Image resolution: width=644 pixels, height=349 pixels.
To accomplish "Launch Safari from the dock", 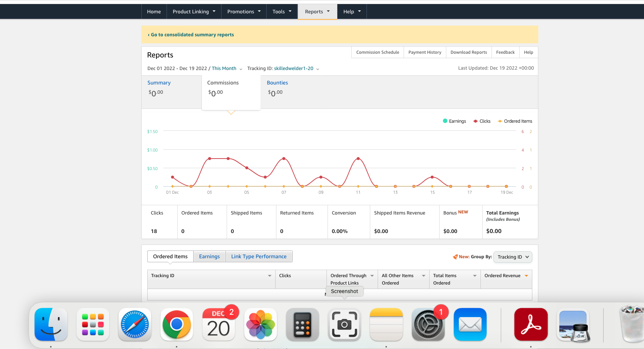I will [x=135, y=325].
